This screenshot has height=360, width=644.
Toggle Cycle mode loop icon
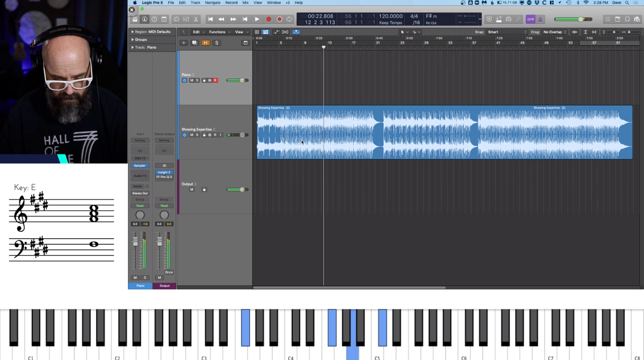tap(289, 19)
